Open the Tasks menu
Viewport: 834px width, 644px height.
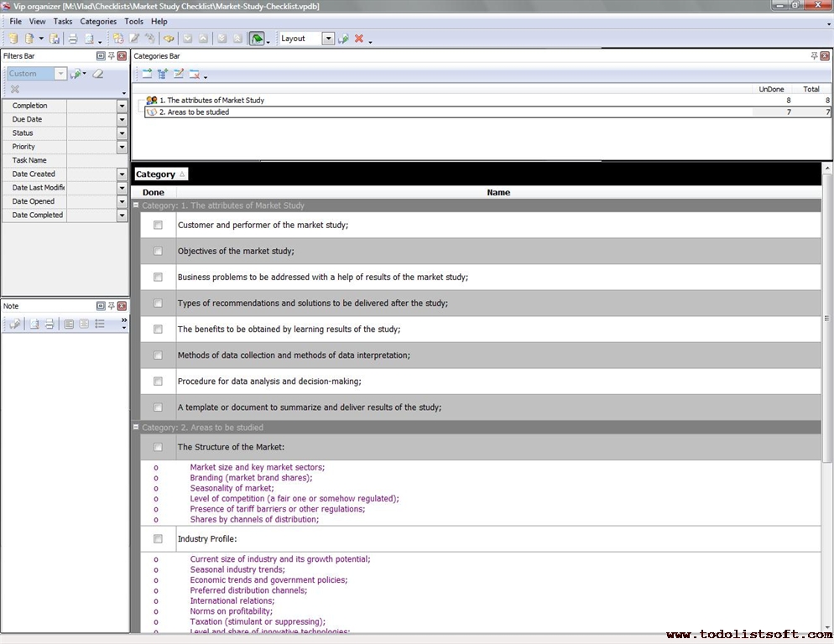pos(63,21)
